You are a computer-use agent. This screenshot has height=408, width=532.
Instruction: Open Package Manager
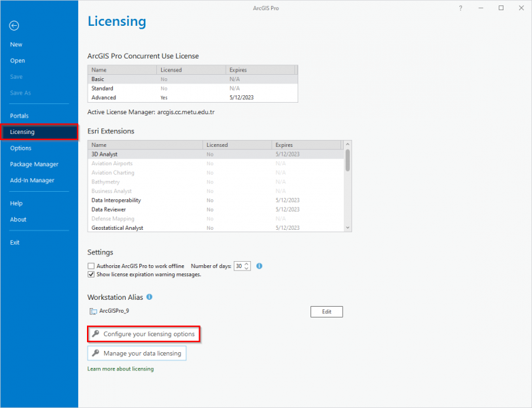[34, 165]
